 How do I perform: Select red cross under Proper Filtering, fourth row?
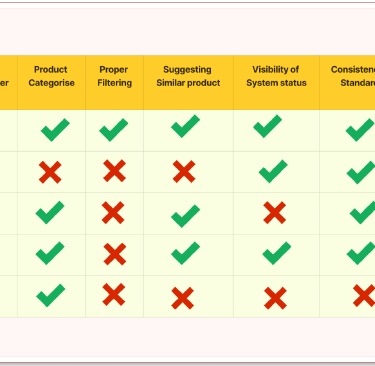pyautogui.click(x=115, y=254)
